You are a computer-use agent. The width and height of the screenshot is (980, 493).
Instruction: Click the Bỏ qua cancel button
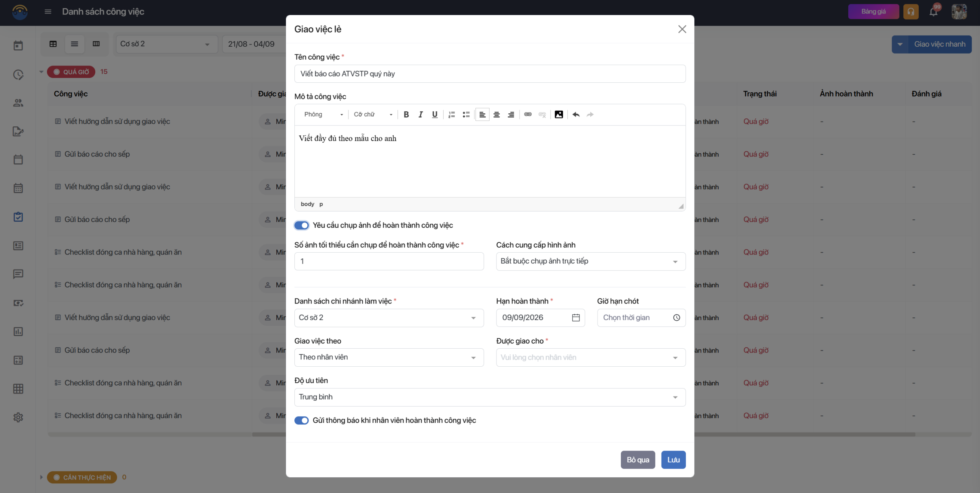(x=638, y=460)
